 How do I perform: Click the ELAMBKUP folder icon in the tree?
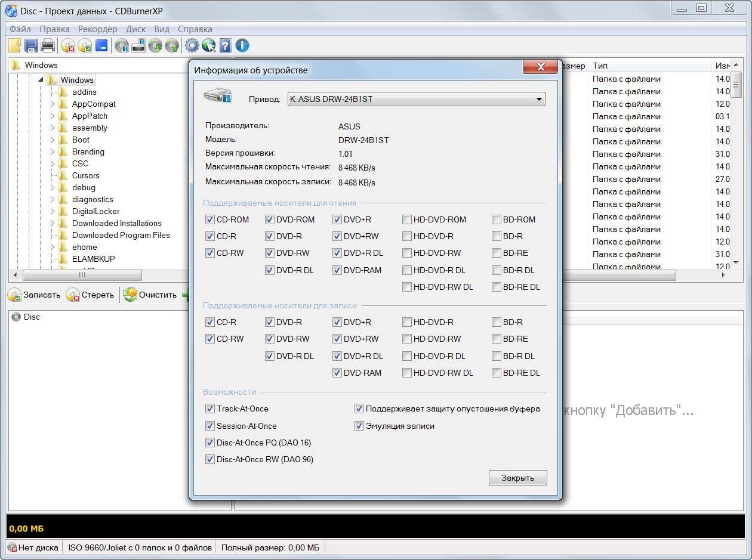pyautogui.click(x=63, y=259)
